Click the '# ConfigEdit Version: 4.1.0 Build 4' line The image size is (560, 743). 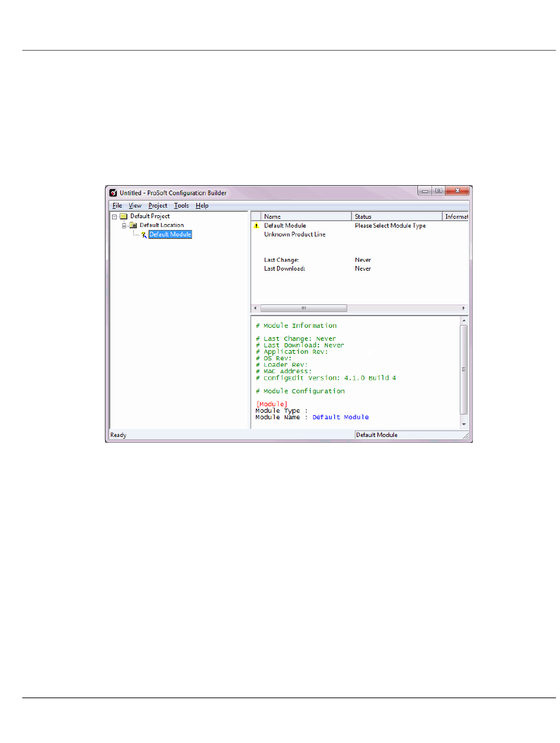[x=326, y=378]
